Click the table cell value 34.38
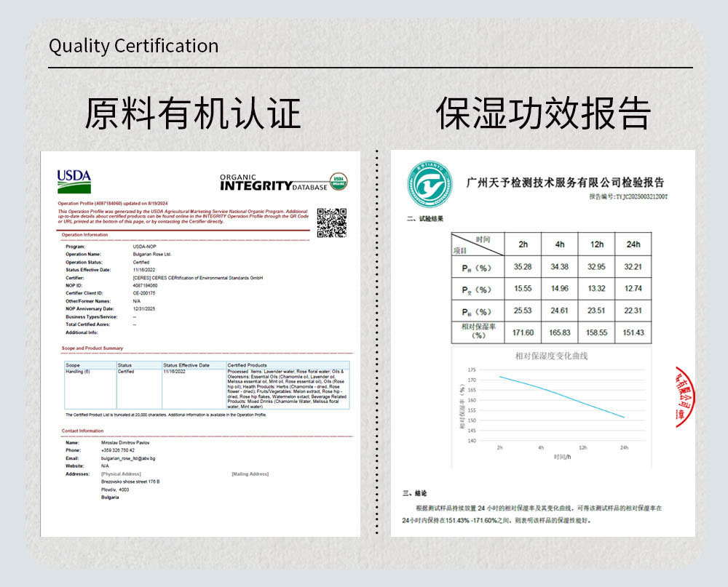Image resolution: width=728 pixels, height=587 pixels. pos(559,267)
